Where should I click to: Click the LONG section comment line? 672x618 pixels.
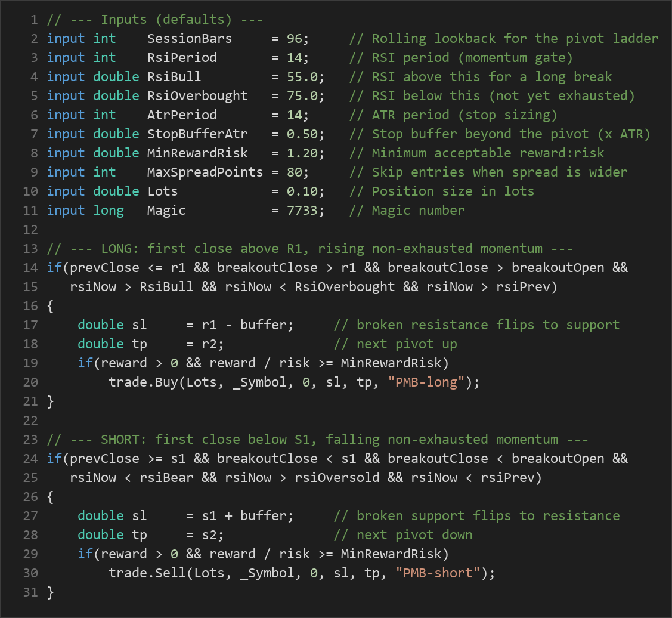[x=309, y=248]
